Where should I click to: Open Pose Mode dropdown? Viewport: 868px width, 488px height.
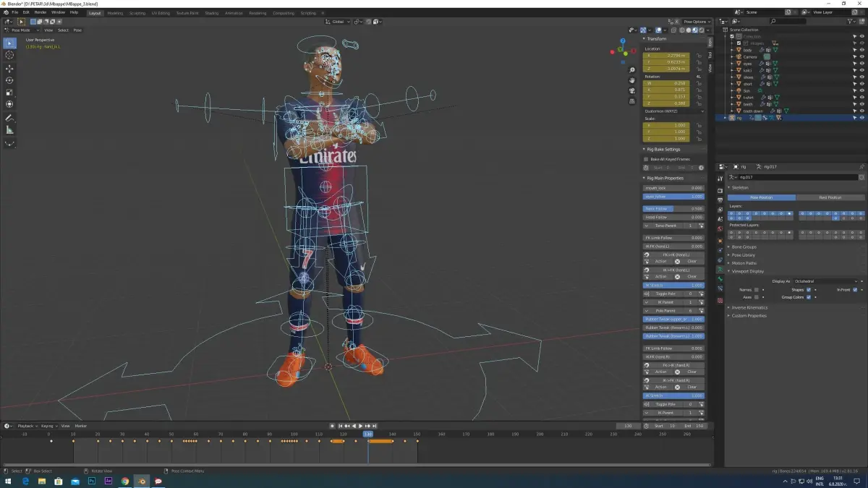(x=22, y=30)
